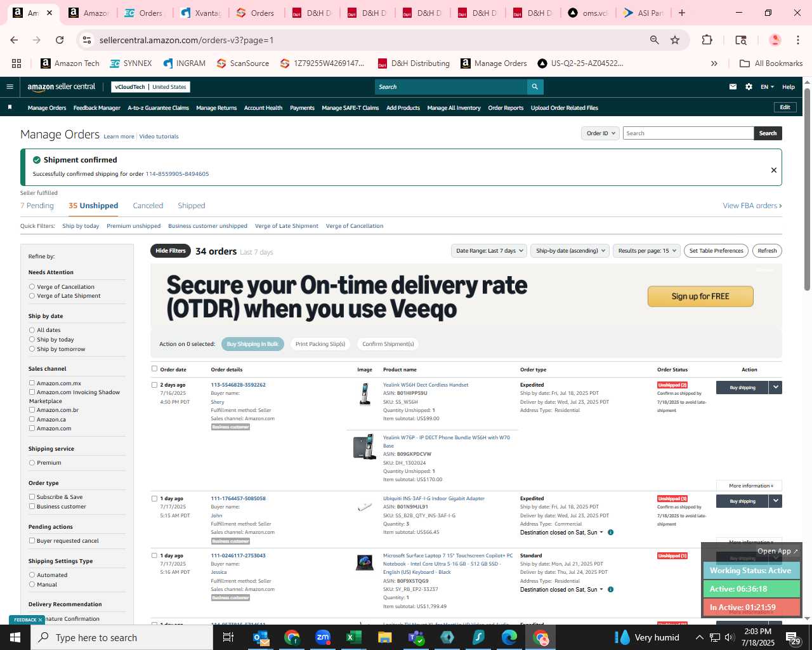Switch to the Canceled tab
This screenshot has height=650, width=812.
148,206
